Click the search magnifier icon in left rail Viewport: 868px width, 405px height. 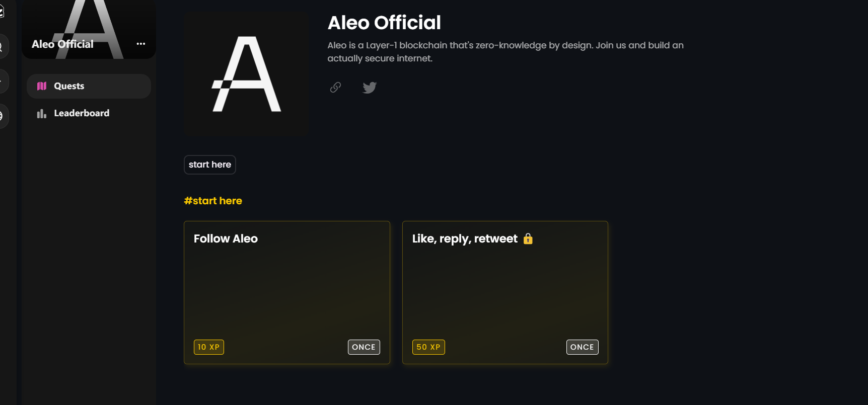pyautogui.click(x=2, y=47)
